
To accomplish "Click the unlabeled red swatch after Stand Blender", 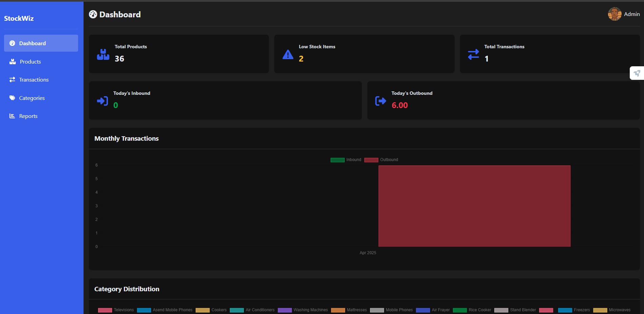I will tap(546, 310).
